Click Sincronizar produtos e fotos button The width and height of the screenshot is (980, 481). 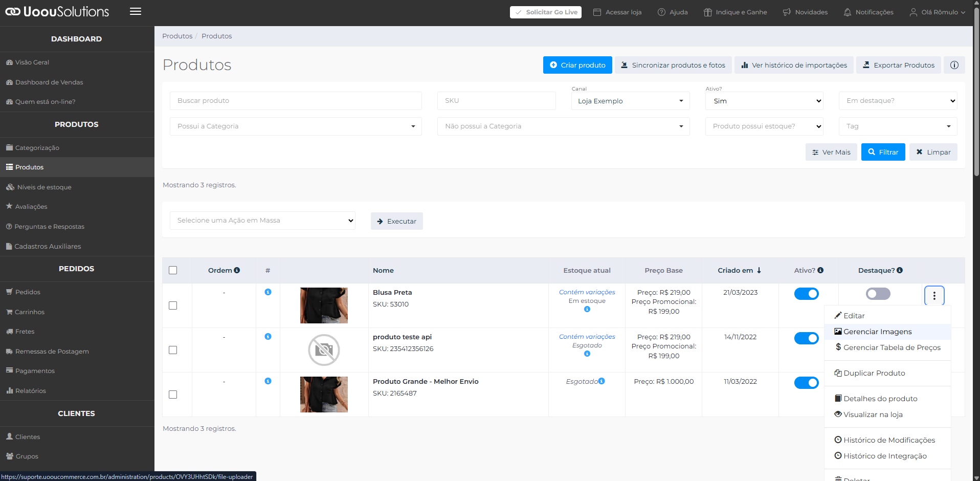pos(673,65)
